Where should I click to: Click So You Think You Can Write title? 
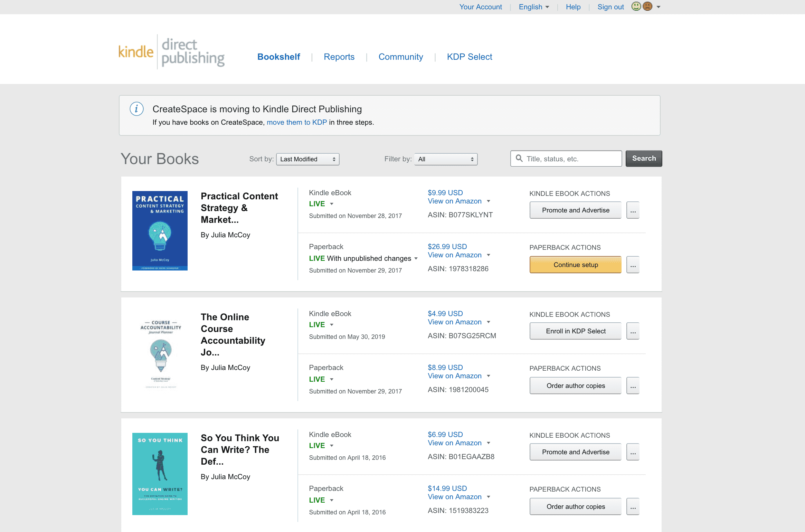[240, 450]
